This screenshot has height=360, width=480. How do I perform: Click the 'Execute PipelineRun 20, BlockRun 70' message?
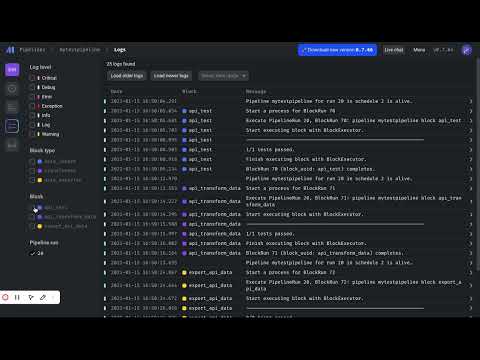coord(353,121)
